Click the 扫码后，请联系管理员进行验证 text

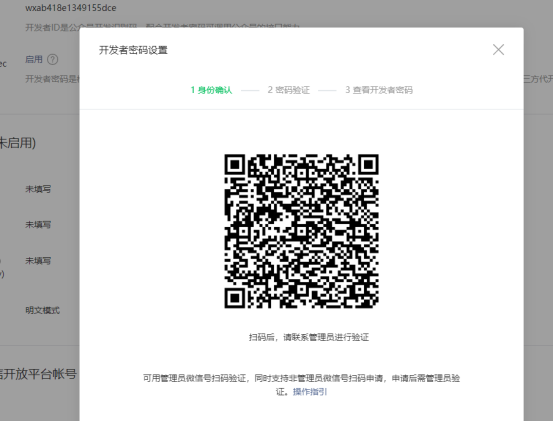pyautogui.click(x=309, y=337)
